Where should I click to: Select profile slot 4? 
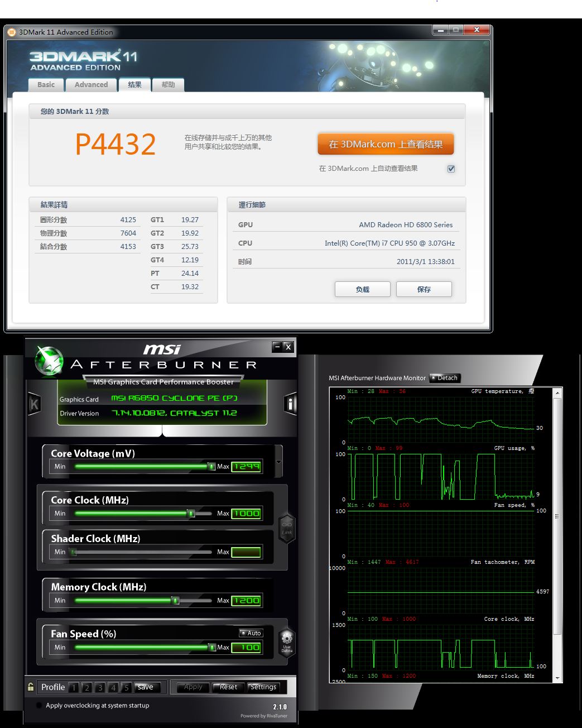[113, 688]
